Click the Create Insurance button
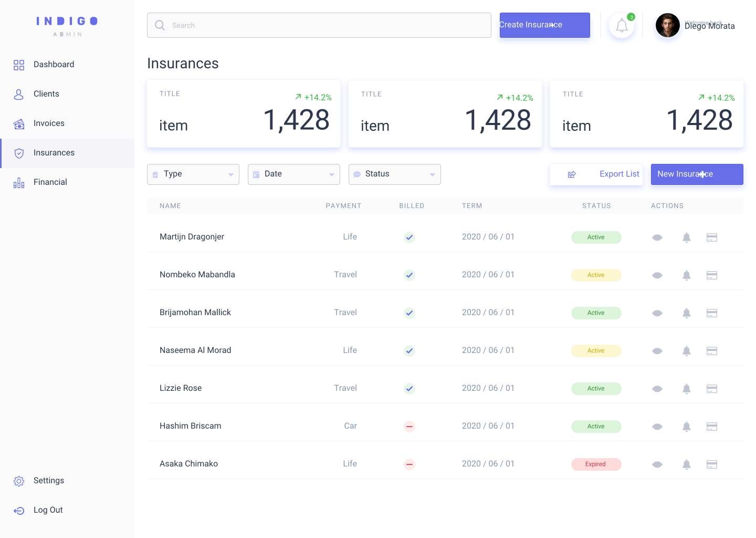Viewport: 756px width, 538px height. [545, 25]
